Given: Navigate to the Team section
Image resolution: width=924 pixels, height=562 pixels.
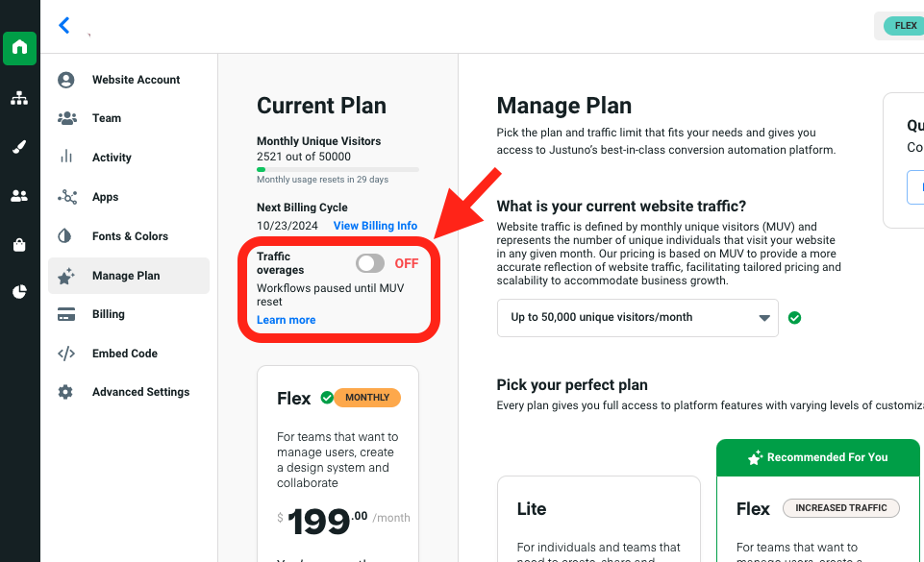Looking at the screenshot, I should 107,118.
